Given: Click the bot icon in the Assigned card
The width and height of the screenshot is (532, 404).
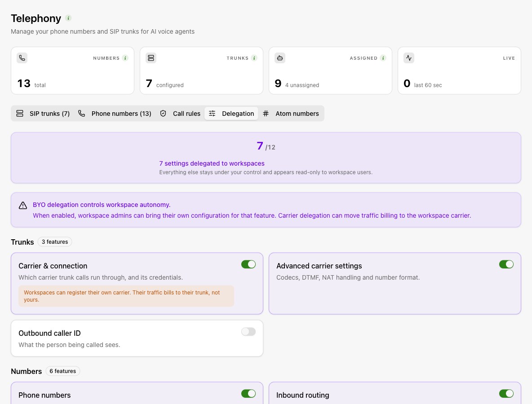Looking at the screenshot, I should tap(280, 58).
